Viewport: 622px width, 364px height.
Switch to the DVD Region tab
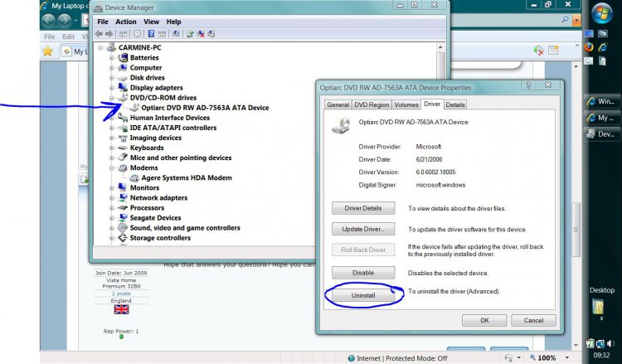coord(372,104)
